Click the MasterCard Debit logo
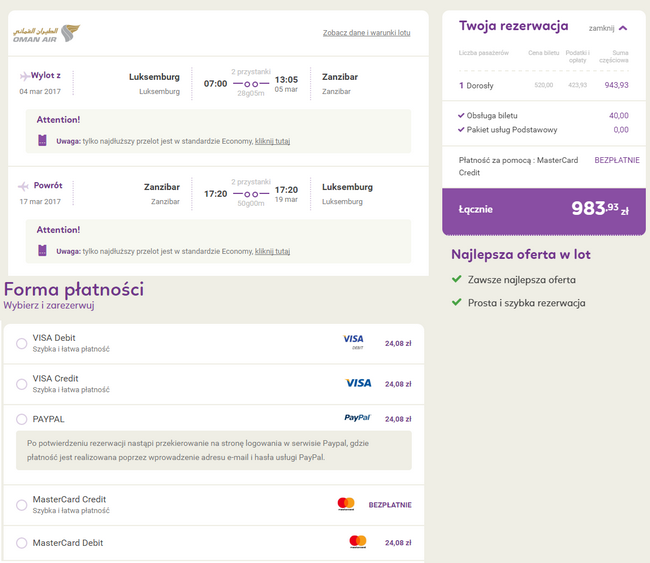Image resolution: width=650 pixels, height=563 pixels. point(358,541)
